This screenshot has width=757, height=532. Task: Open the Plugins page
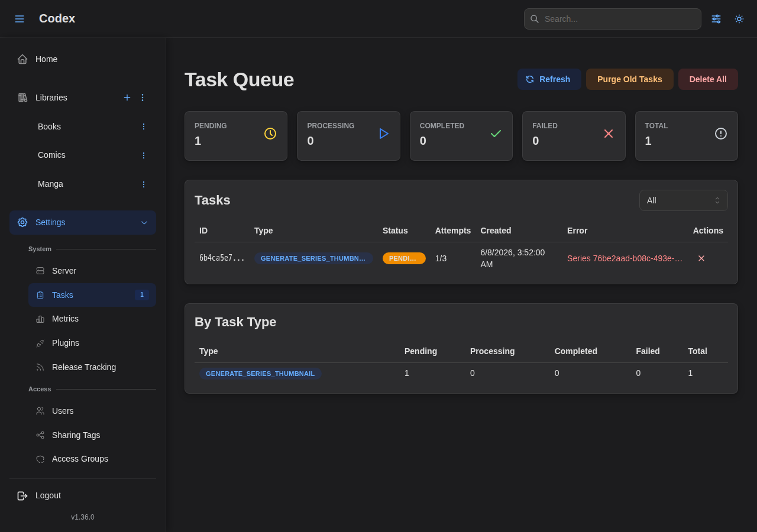(x=92, y=343)
